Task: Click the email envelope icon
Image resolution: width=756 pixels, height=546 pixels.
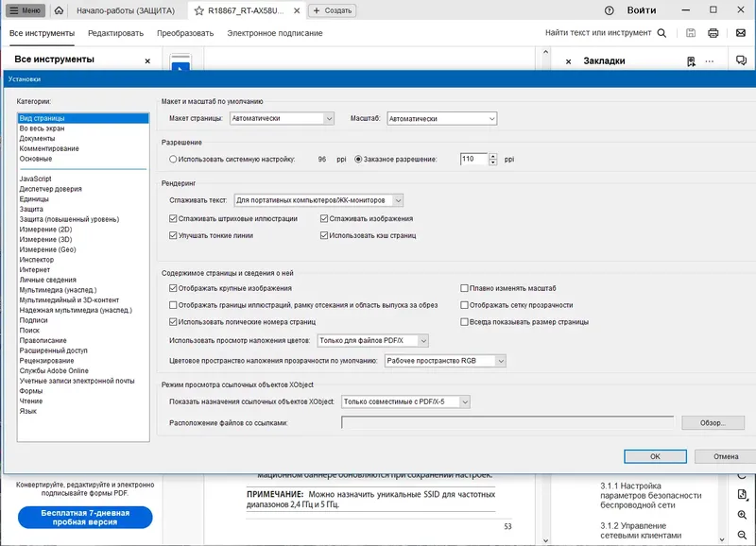Action: click(741, 33)
